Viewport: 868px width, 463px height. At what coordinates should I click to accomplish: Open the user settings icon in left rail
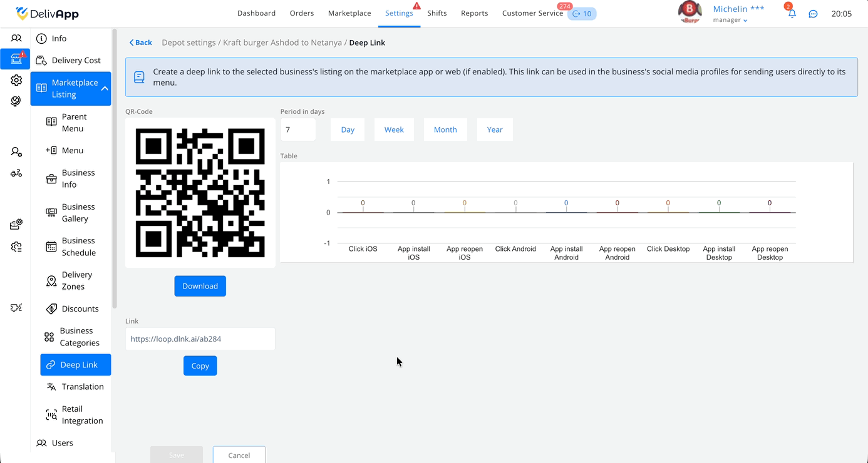tap(16, 152)
